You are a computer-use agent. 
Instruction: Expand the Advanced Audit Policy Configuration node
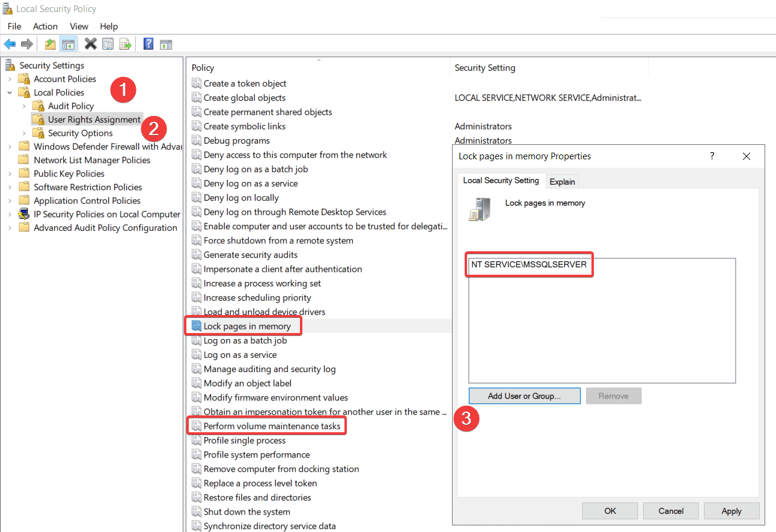click(x=10, y=228)
